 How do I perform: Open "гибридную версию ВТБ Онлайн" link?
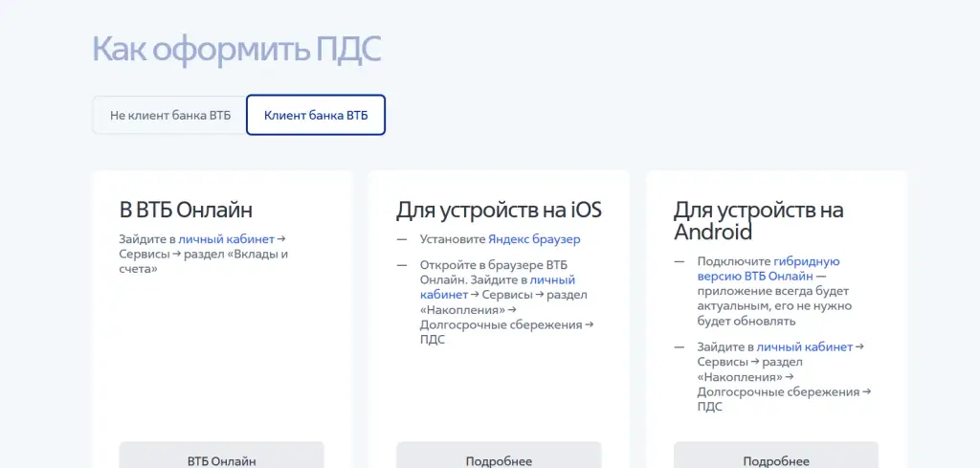click(x=768, y=269)
